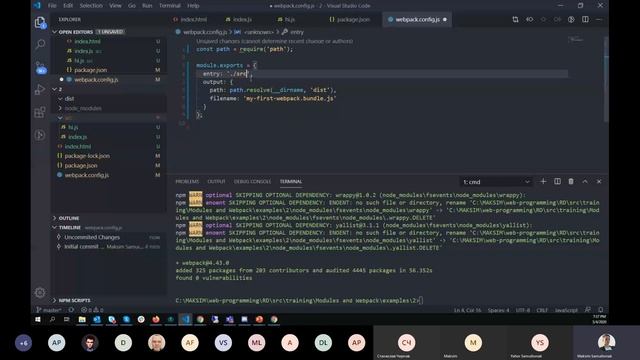640x360 pixels.
Task: Click the Windows Start button
Action: (38, 319)
